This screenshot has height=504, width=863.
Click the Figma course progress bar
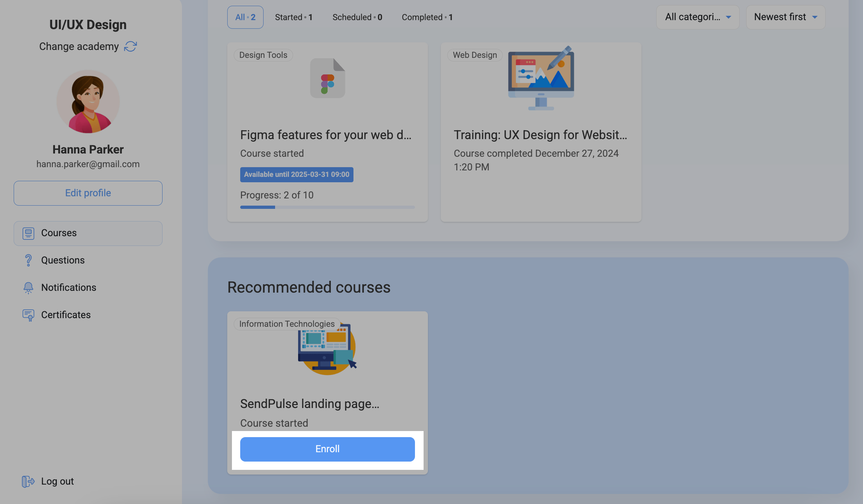[x=327, y=207]
